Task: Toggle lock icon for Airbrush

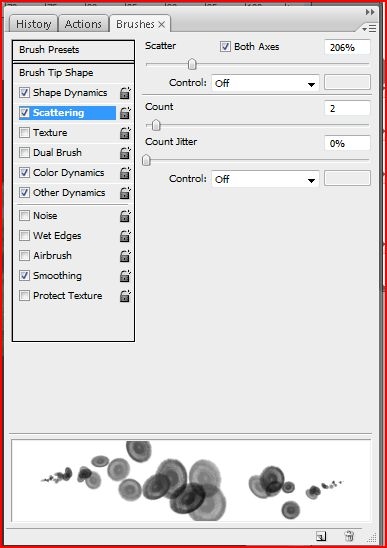Action: click(x=125, y=256)
